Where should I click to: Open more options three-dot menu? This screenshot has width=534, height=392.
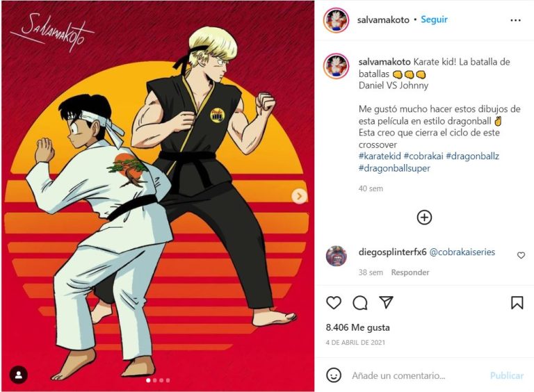(x=516, y=20)
